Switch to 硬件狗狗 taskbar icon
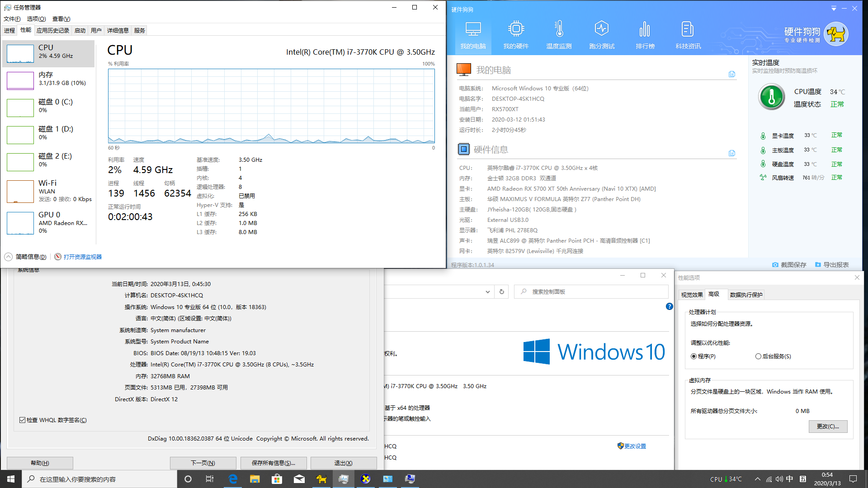This screenshot has height=488, width=868. click(x=321, y=479)
